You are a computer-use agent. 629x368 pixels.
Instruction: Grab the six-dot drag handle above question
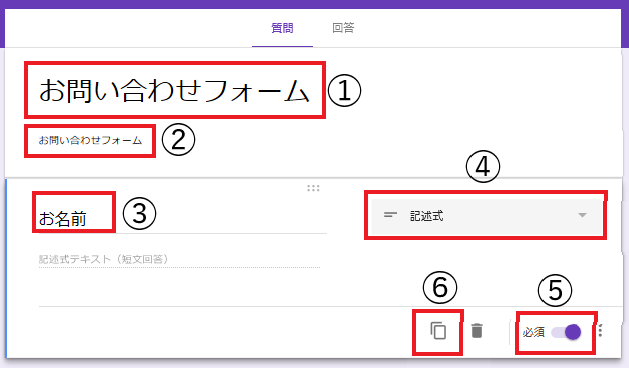click(x=313, y=188)
